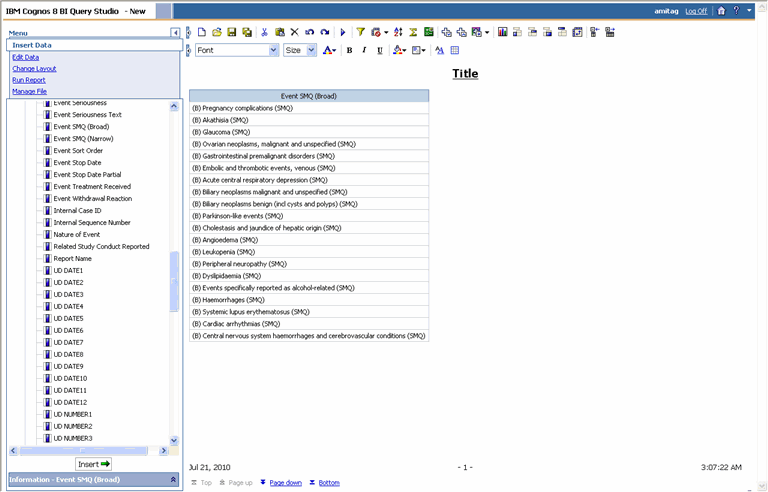The image size is (768, 492).
Task: Open a report using the folder icon
Action: (x=217, y=32)
